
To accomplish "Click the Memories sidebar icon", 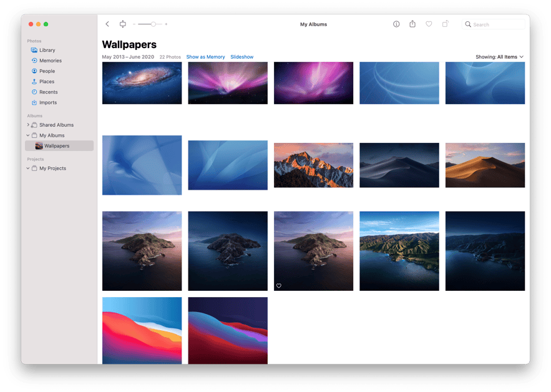I will (x=34, y=61).
